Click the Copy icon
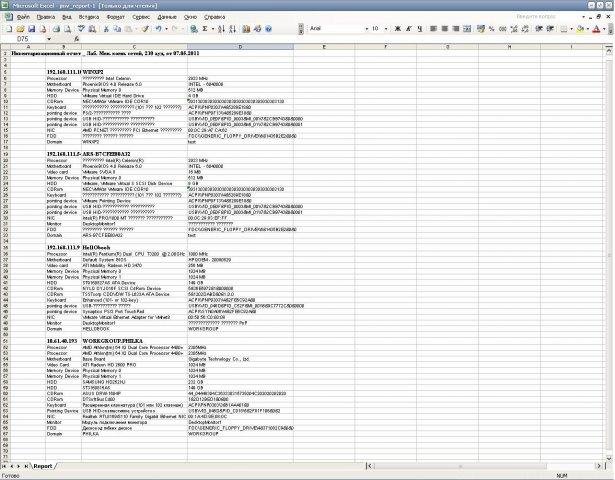 [x=117, y=29]
